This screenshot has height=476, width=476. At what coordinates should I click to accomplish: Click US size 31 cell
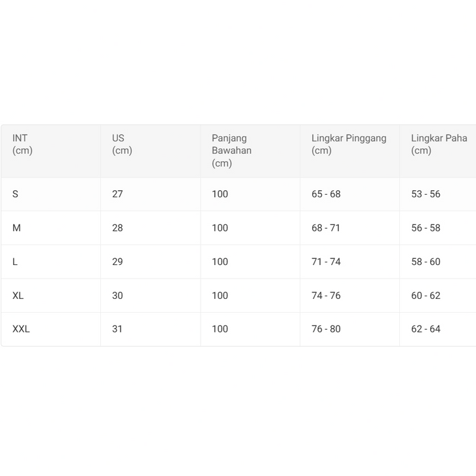pyautogui.click(x=117, y=329)
